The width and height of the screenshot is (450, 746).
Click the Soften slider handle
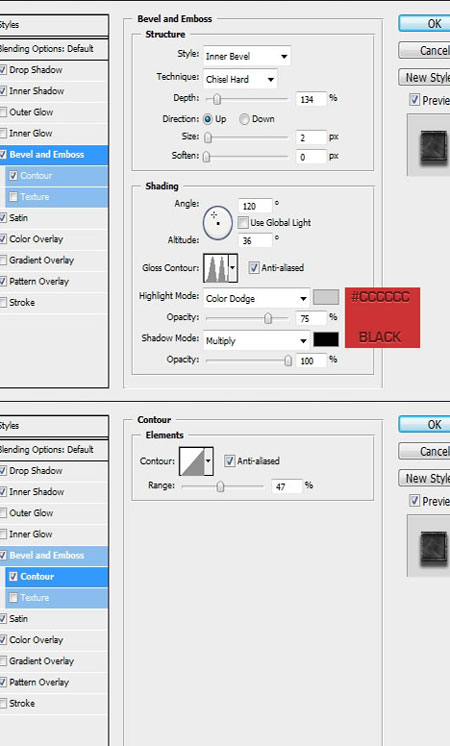[x=206, y=157]
